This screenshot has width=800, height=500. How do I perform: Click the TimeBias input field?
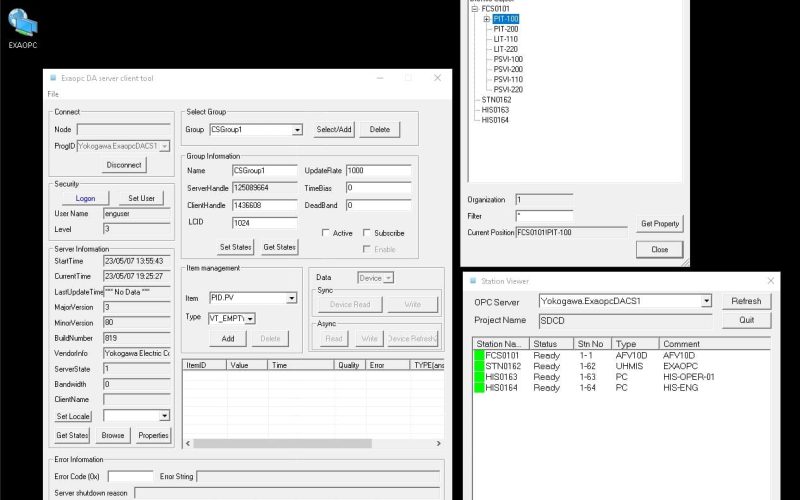tap(379, 188)
